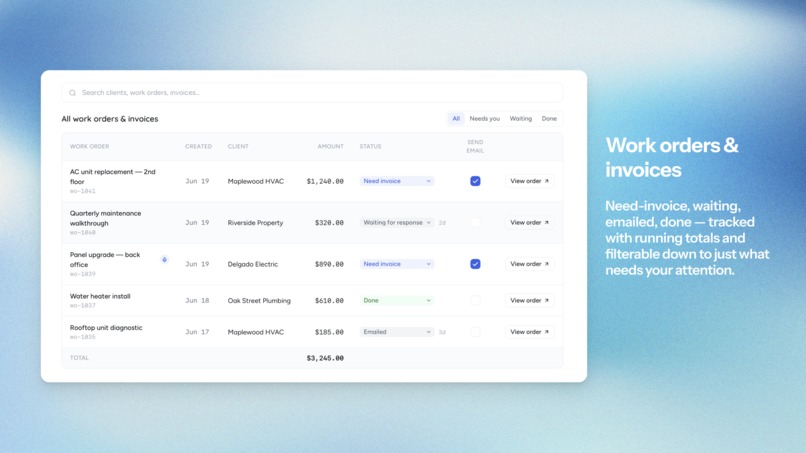Open the Emailed status dropdown
The height and width of the screenshot is (453, 806).
[x=397, y=332]
